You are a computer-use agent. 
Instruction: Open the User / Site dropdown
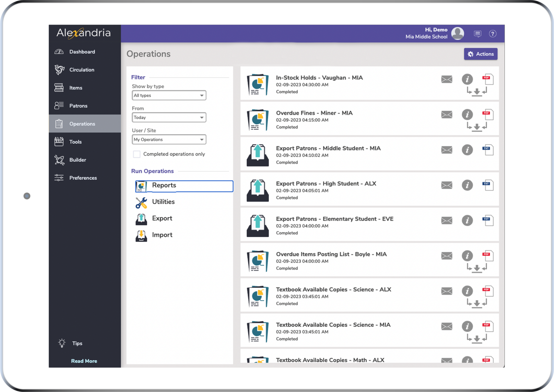pos(169,140)
